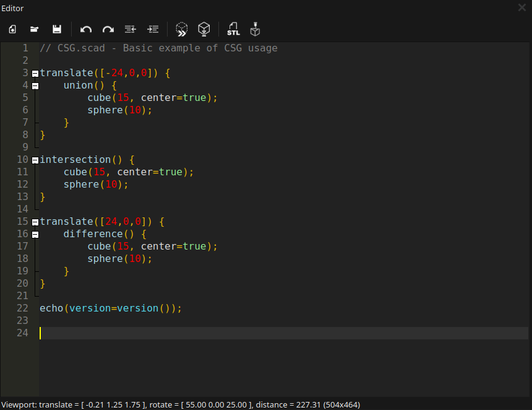Save the file with the floppy disk icon
The width and height of the screenshot is (532, 410).
(57, 29)
